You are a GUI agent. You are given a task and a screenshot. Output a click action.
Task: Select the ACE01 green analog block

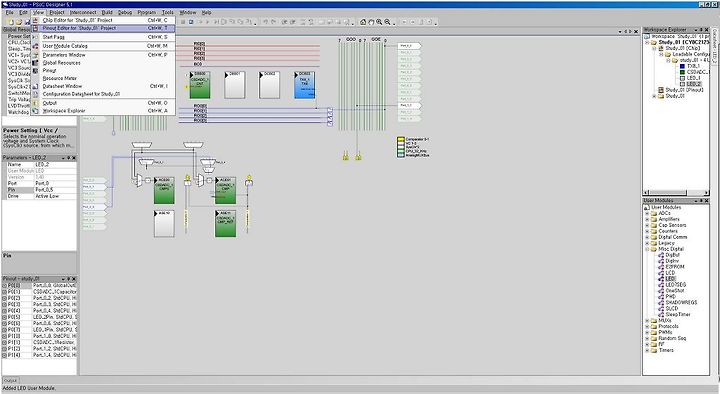click(x=225, y=191)
